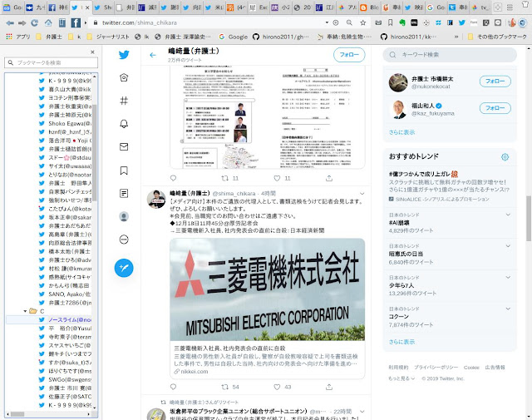Open options chevron for コクーン trend
Screen dimensions: 532x420
coord(508,309)
